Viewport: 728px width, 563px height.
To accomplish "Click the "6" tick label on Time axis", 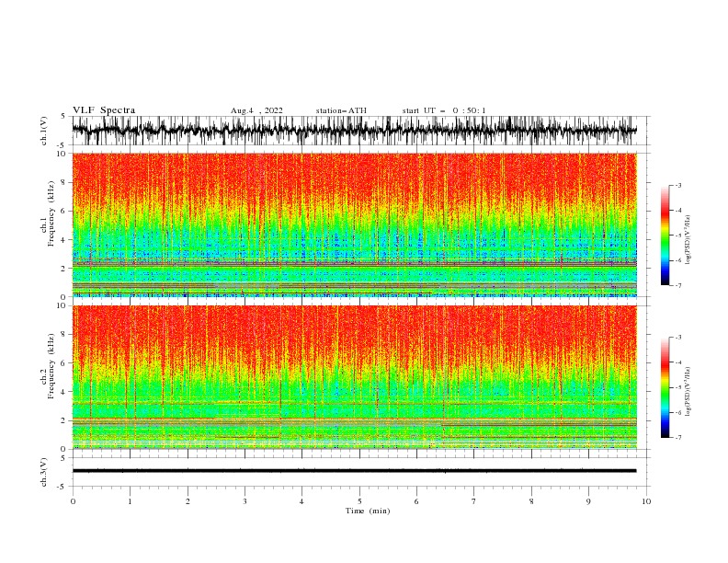I will pyautogui.click(x=416, y=501).
